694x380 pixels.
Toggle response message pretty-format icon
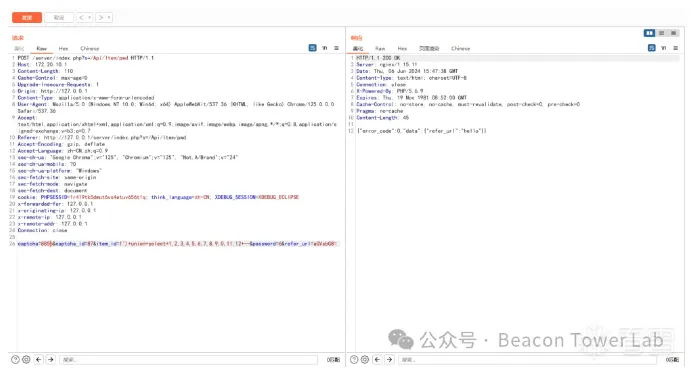[652, 48]
